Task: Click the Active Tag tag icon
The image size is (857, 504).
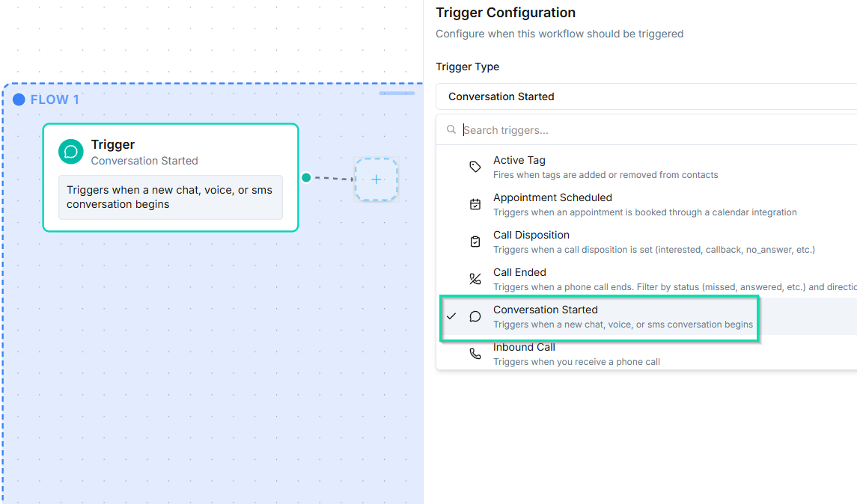Action: [475, 167]
